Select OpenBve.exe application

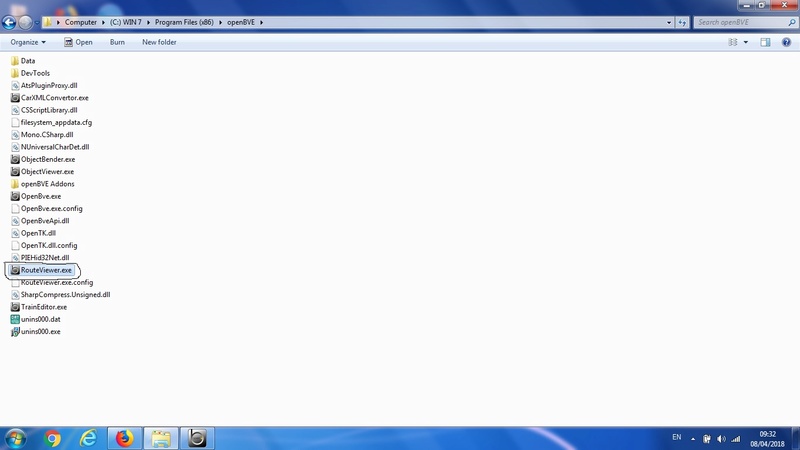coord(36,196)
